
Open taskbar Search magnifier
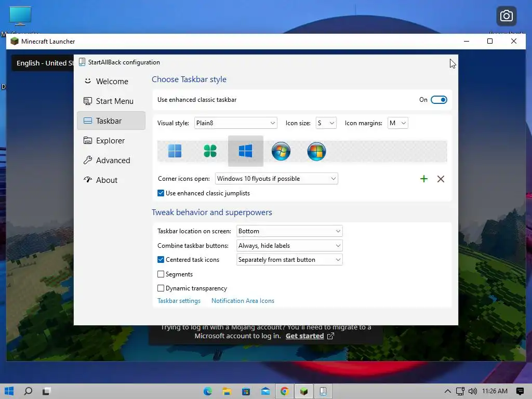pos(28,391)
